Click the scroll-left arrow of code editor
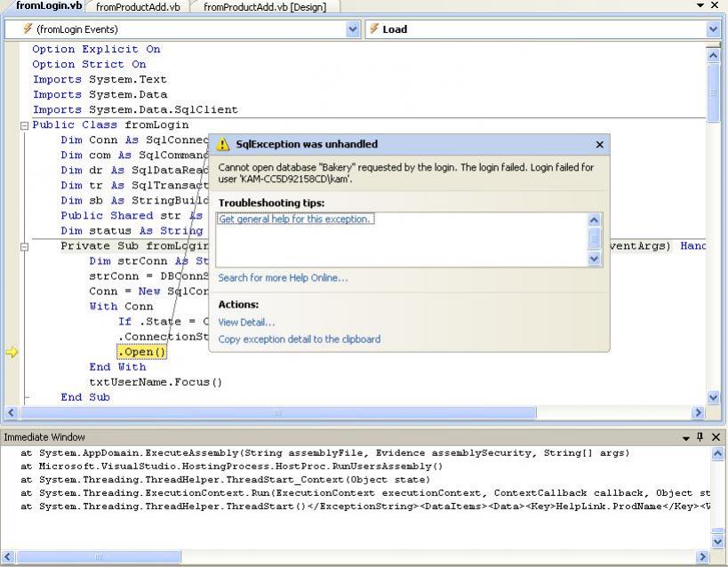Screen dimensions: 728x567 pyautogui.click(x=12, y=413)
